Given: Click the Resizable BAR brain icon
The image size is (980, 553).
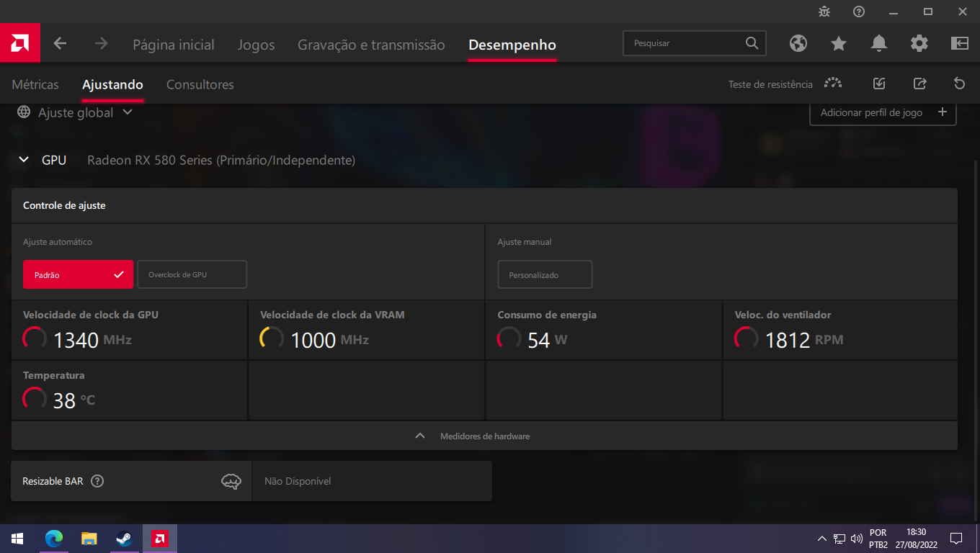Looking at the screenshot, I should tap(231, 481).
